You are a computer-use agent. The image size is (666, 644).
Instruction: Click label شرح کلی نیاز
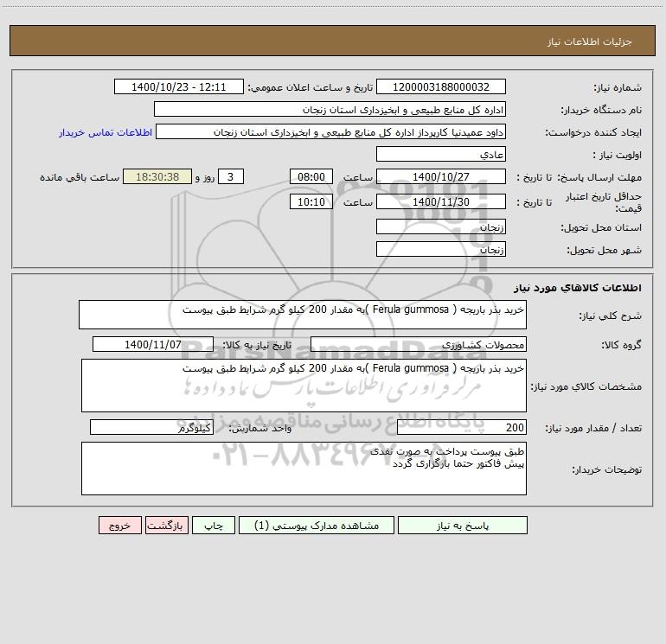coord(611,316)
